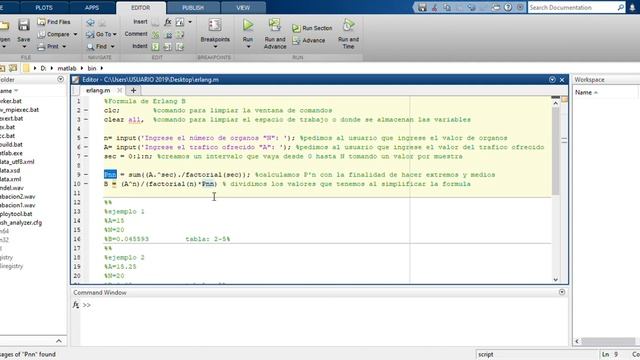Viewport: 640px width, 360px height.
Task: Click the uncomment icon next to Comment
Action: 168,35
